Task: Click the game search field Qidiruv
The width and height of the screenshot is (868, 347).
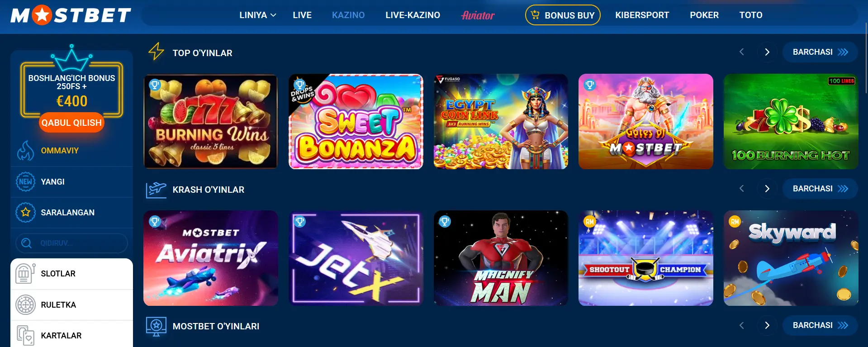Action: click(x=71, y=243)
